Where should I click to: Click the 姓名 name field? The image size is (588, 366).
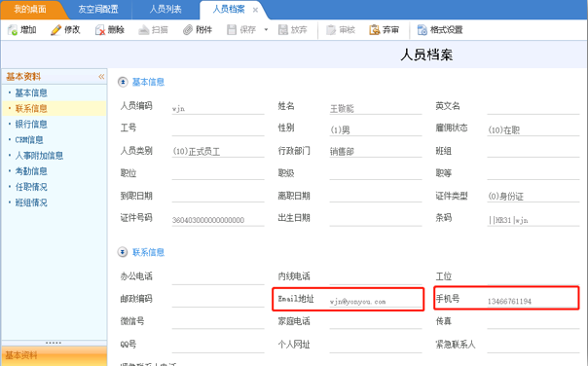pyautogui.click(x=376, y=108)
